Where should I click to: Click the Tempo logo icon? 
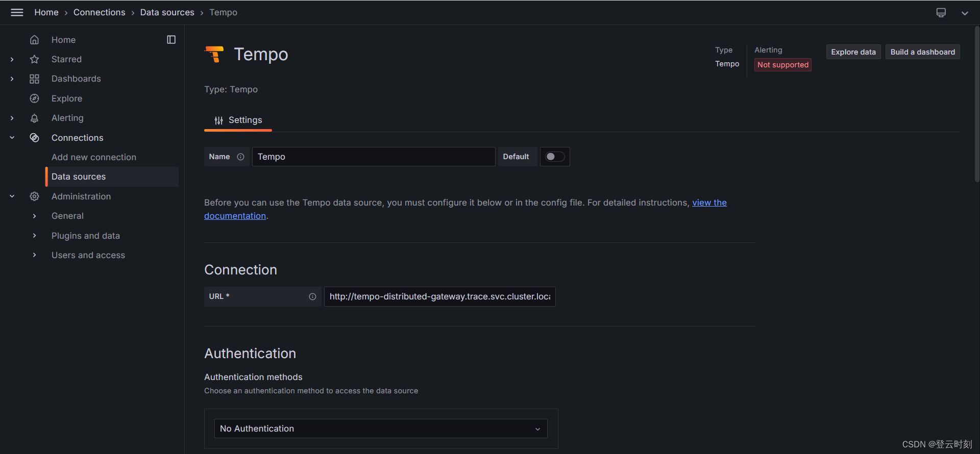coord(214,54)
